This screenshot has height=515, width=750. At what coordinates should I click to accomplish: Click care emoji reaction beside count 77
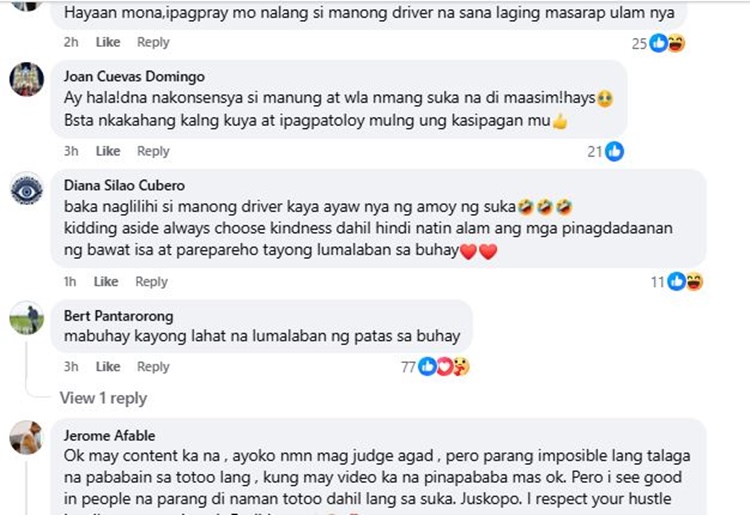(x=462, y=367)
